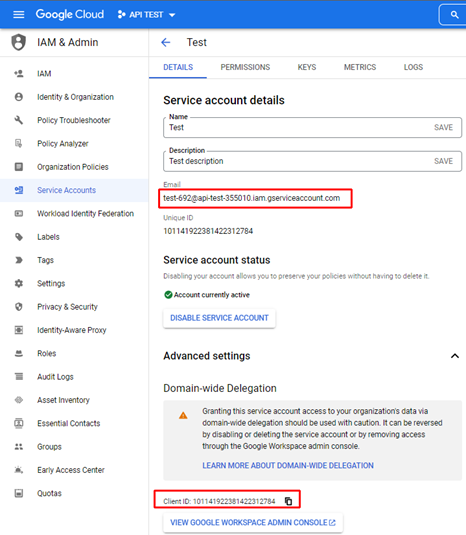Click the Essential Contacts icon
Screen dimensions: 466x535
coord(19,423)
